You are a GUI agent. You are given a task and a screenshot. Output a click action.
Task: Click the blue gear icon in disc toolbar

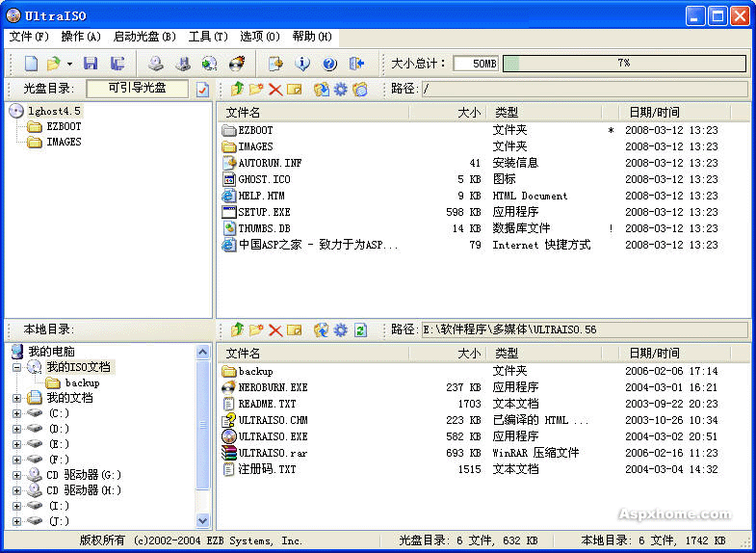tap(340, 89)
